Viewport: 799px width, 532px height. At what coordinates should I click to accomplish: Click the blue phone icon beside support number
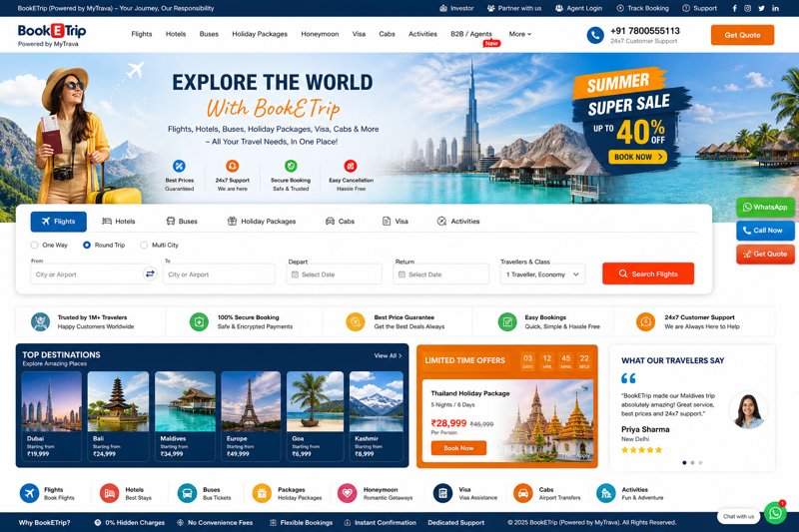(x=595, y=35)
